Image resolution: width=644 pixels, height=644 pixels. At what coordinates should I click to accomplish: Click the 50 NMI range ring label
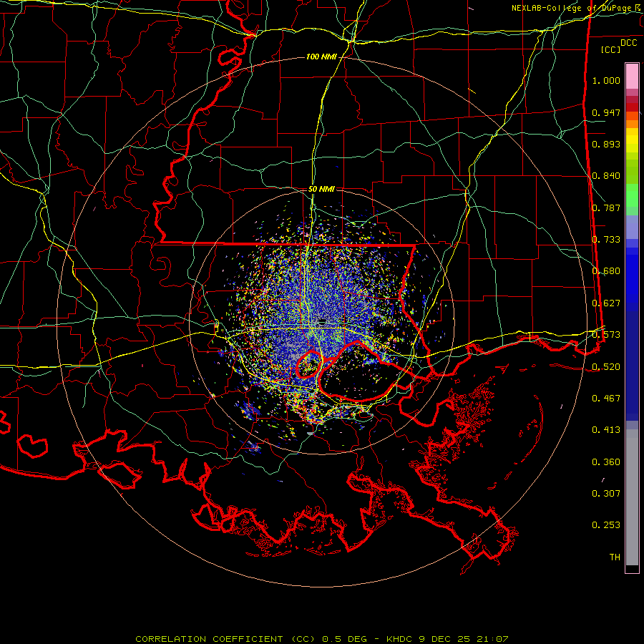pos(321,189)
